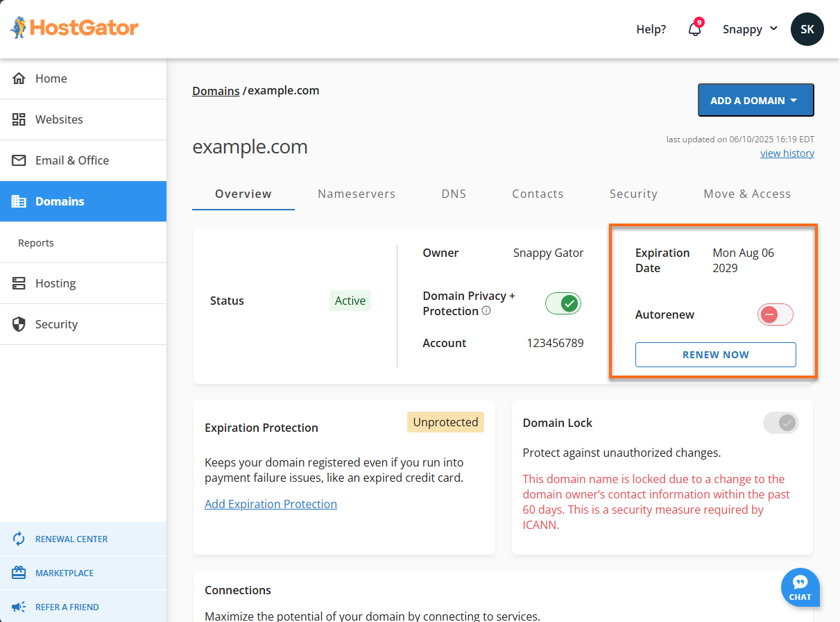Image resolution: width=840 pixels, height=622 pixels.
Task: Open the Renewal Center
Action: click(x=73, y=539)
